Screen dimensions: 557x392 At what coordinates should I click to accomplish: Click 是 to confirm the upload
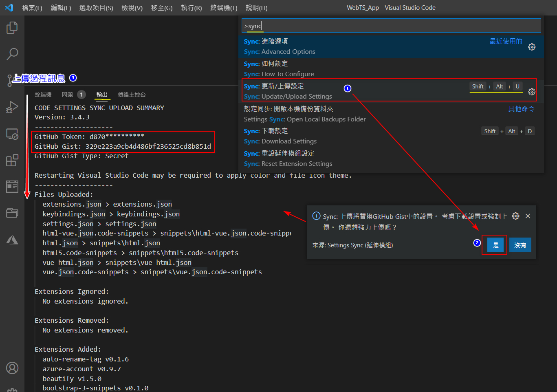click(494, 244)
